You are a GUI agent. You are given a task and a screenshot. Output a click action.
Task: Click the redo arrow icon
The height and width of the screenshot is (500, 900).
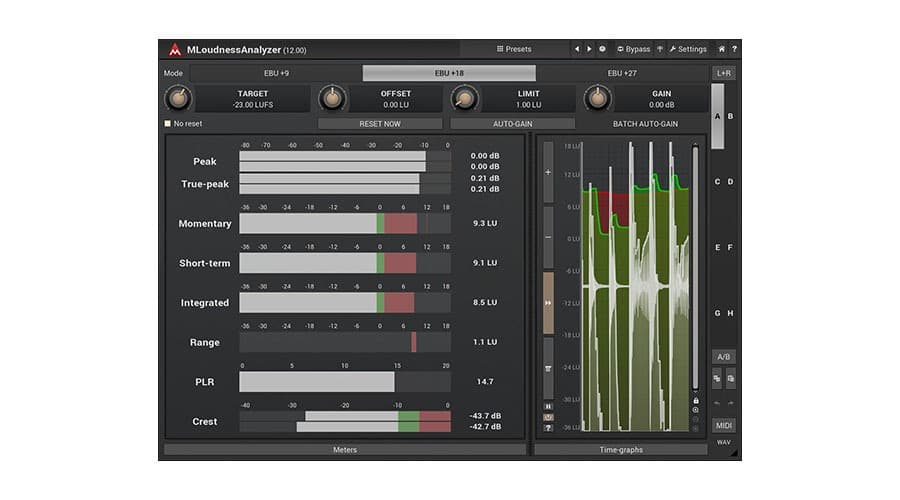[731, 404]
